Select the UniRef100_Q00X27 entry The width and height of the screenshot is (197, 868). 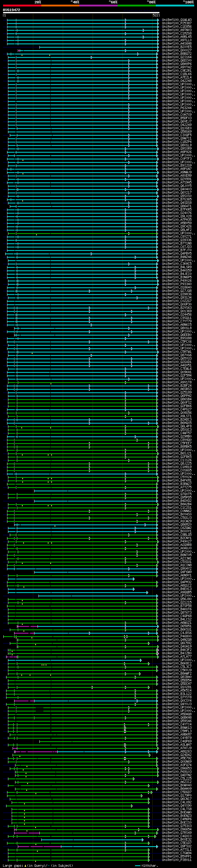click(x=177, y=50)
